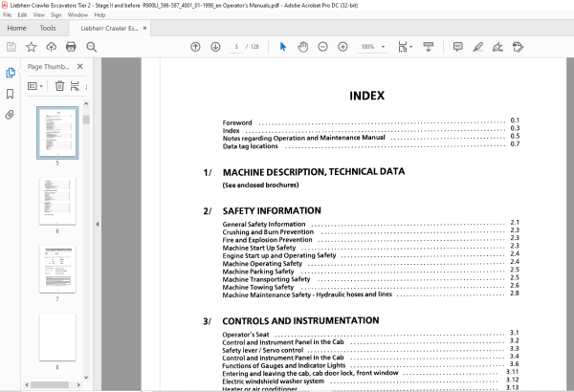Click the upload to cloud icon
Image resolution: width=574 pixels, height=392 pixels.
(x=52, y=47)
